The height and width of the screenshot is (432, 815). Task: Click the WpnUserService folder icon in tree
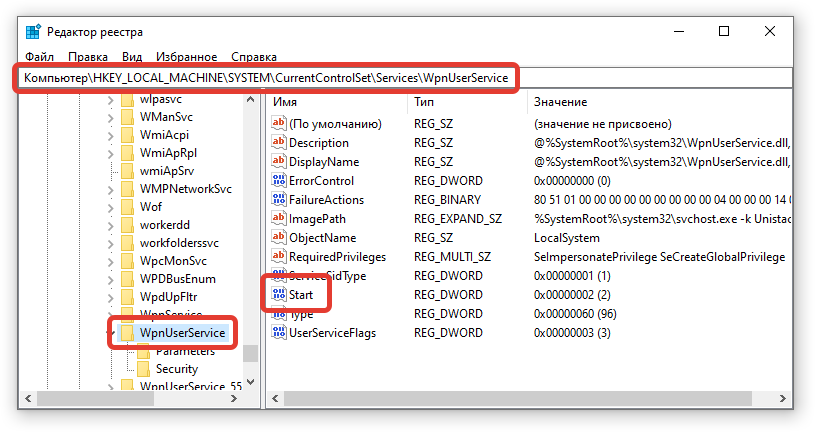[x=127, y=332]
